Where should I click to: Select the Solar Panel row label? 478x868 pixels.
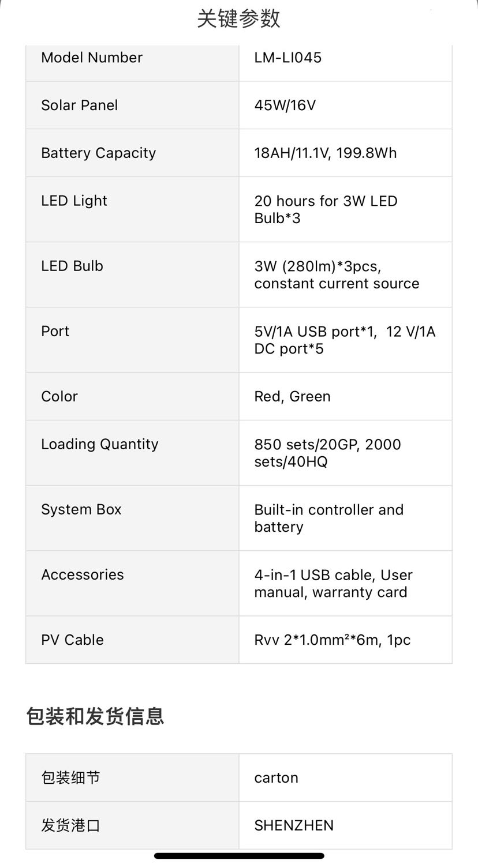tap(79, 106)
